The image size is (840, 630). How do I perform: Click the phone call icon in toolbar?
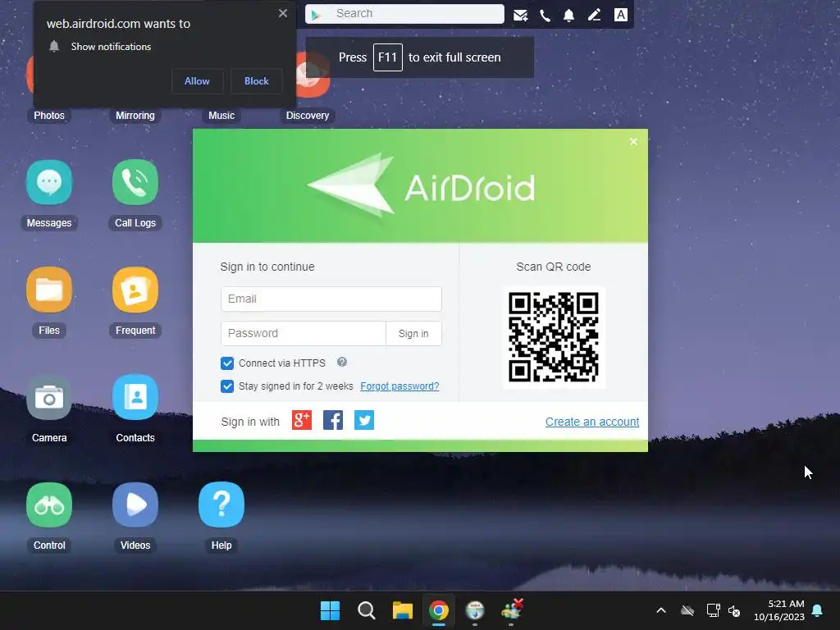coord(545,15)
